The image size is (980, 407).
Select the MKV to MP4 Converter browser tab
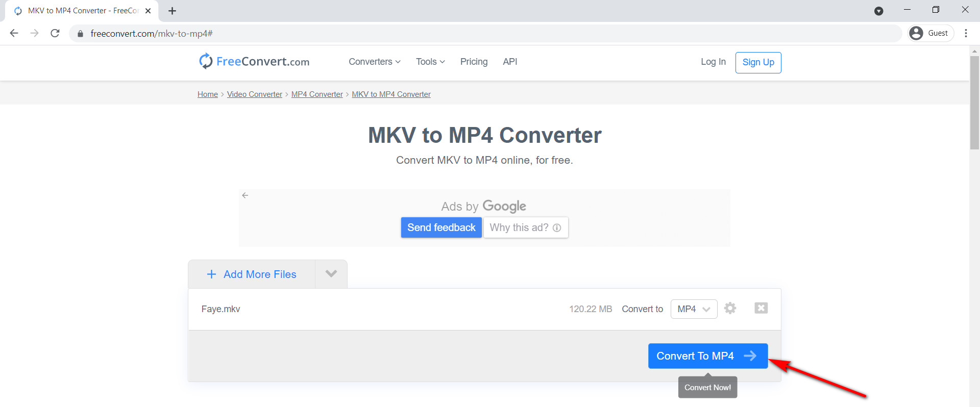click(x=82, y=11)
